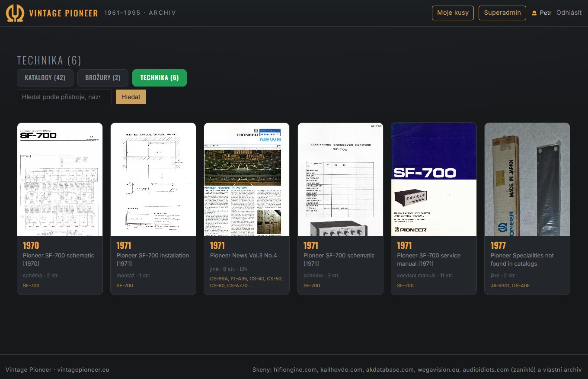Open the Superadmin panel
The image size is (588, 379).
[x=502, y=13]
